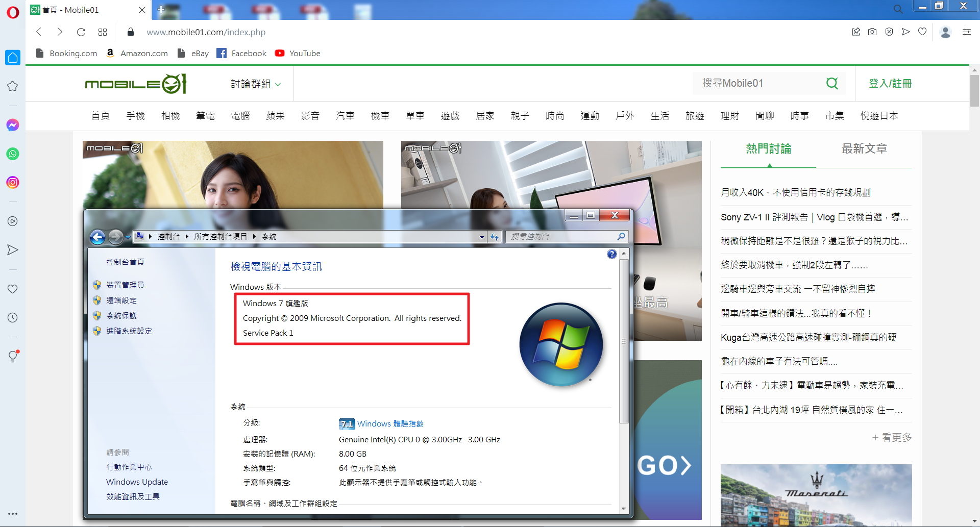The height and width of the screenshot is (527, 980).
Task: Switch to the 最新文章 tab
Action: coord(864,149)
